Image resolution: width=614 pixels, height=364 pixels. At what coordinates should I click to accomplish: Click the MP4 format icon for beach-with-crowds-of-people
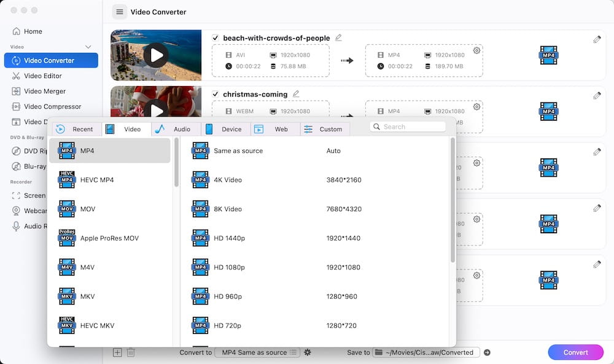coord(548,55)
